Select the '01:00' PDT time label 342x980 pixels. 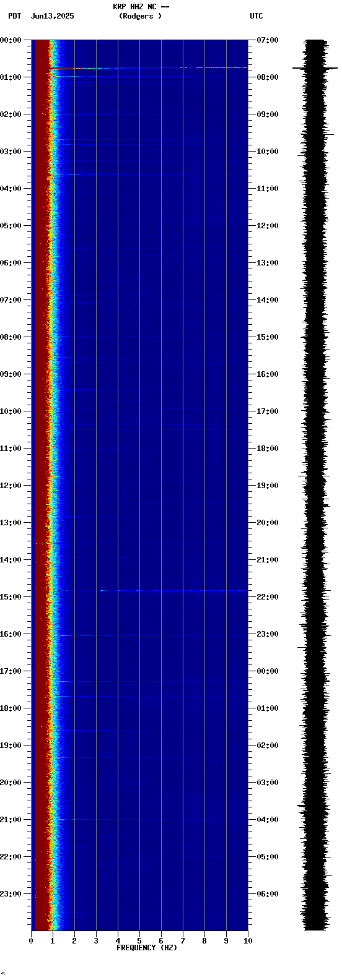pyautogui.click(x=11, y=77)
